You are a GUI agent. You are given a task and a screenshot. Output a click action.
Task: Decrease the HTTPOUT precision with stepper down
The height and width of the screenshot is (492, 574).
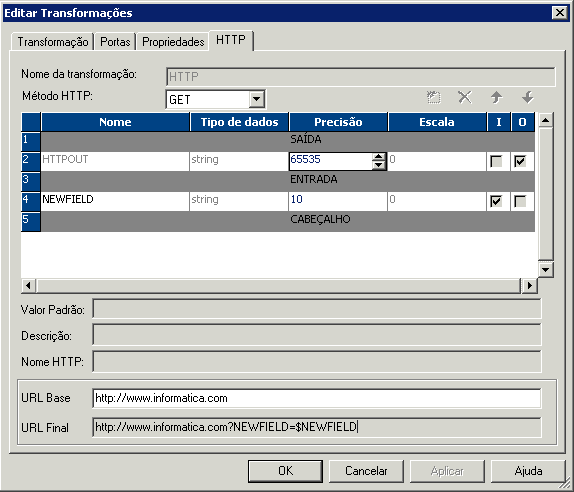379,165
